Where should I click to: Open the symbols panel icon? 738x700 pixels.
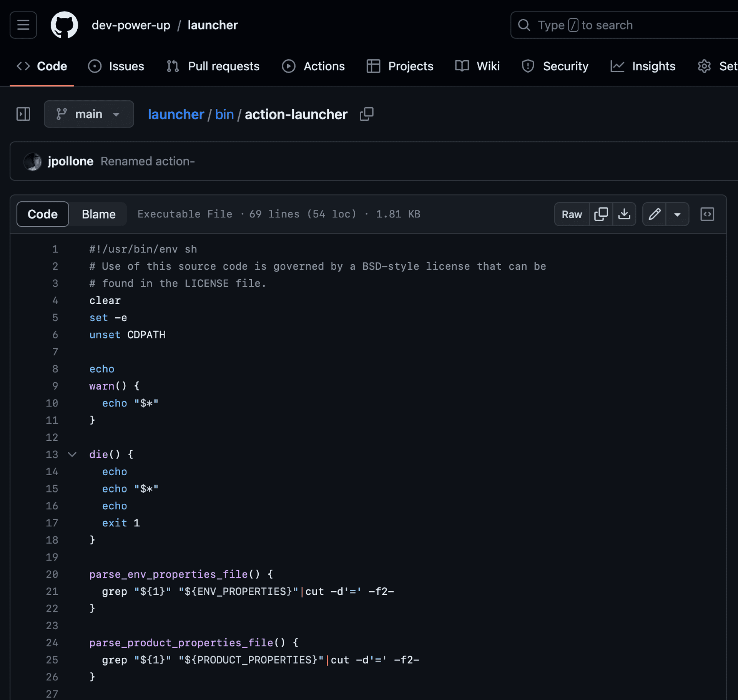(707, 214)
